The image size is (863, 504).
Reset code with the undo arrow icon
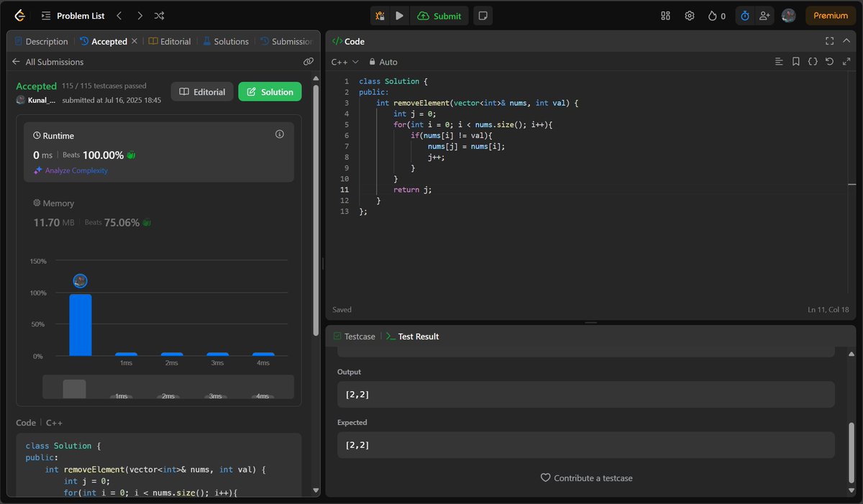point(829,62)
